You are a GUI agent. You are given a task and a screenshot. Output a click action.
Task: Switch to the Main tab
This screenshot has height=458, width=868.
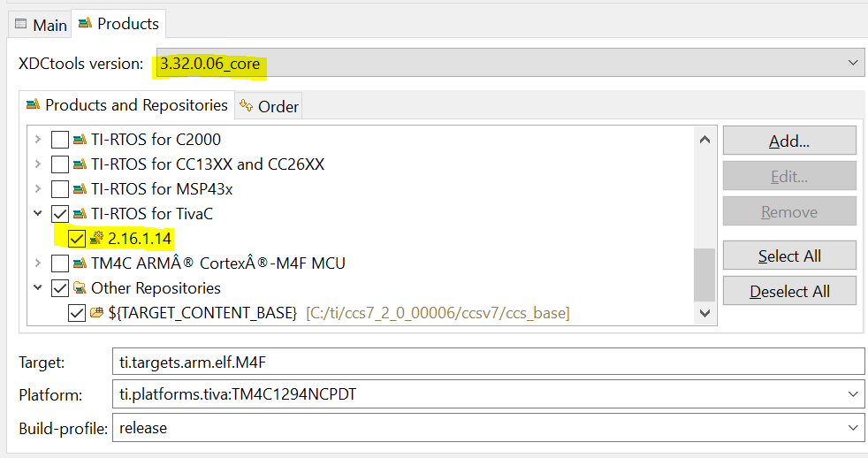pos(41,25)
